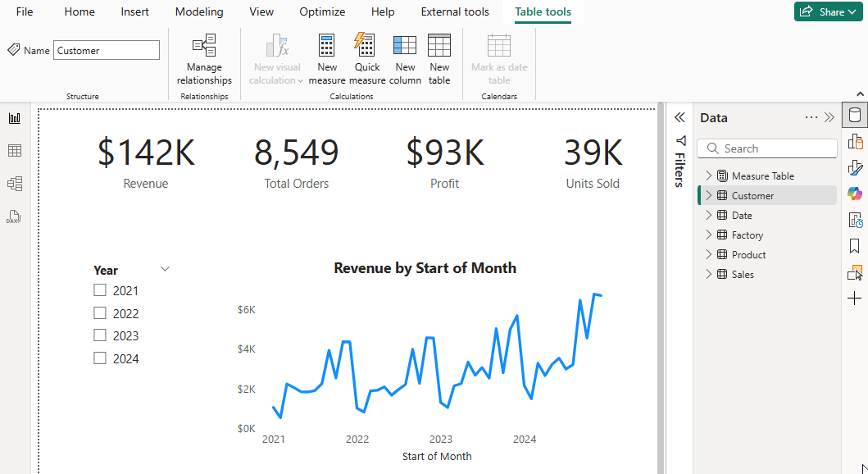Add a New column
This screenshot has width=868, height=474.
(x=405, y=59)
